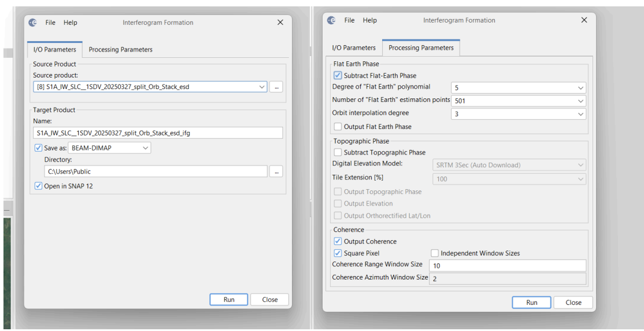Click Close in the left dialog
The width and height of the screenshot is (644, 331).
tap(270, 299)
